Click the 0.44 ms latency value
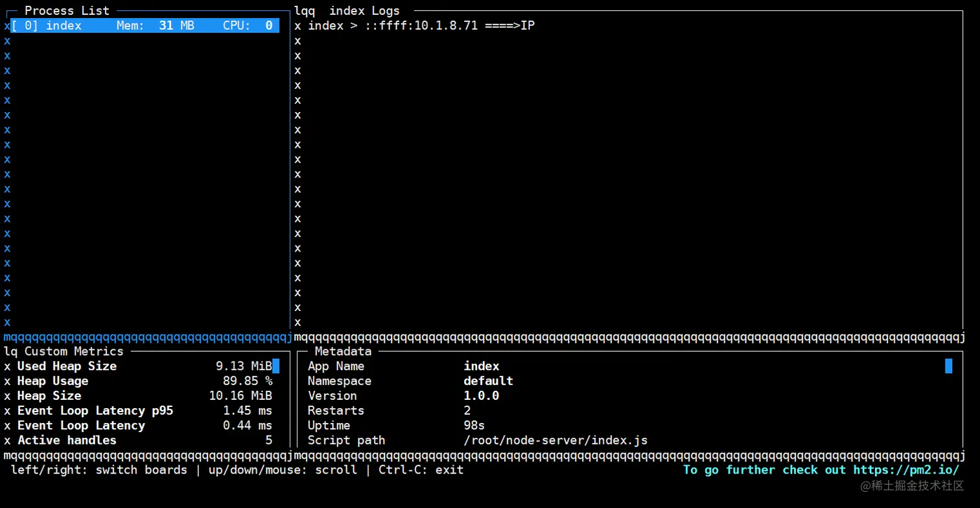Image resolution: width=980 pixels, height=508 pixels. (x=248, y=426)
